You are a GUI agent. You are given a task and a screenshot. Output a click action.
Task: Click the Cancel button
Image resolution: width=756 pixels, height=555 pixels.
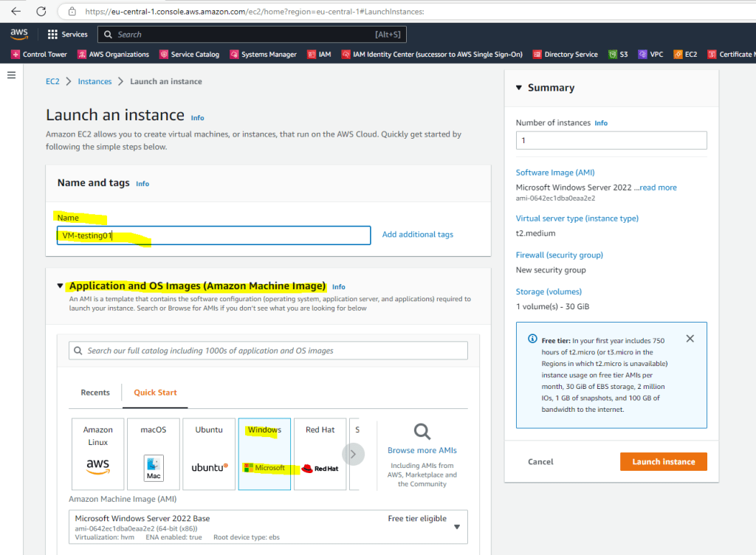540,461
